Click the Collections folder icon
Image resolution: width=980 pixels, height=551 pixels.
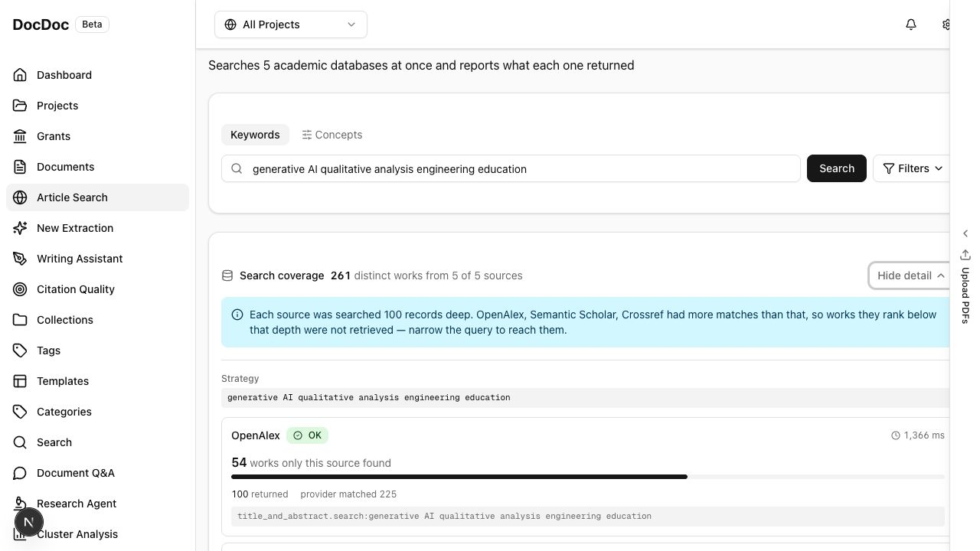pos(21,320)
